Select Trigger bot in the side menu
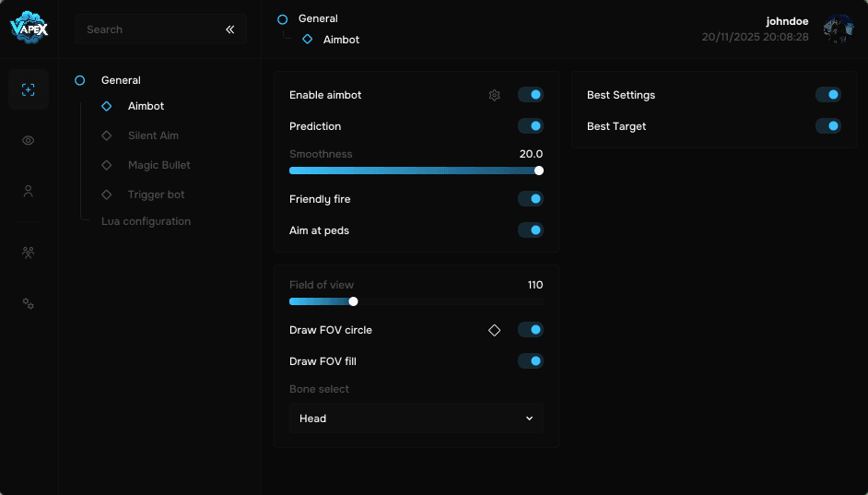Screen dimensions: 868x495 click(x=156, y=194)
